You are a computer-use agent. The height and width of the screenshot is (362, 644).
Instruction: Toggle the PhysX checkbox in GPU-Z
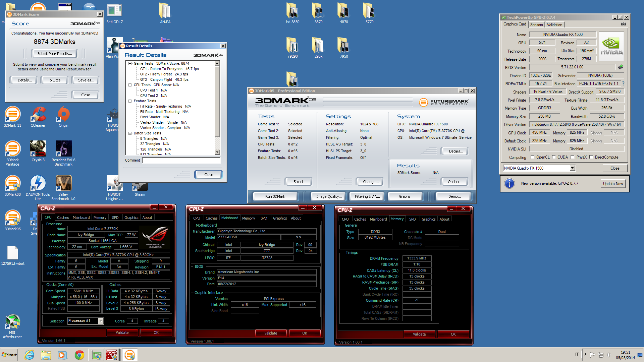(x=573, y=157)
